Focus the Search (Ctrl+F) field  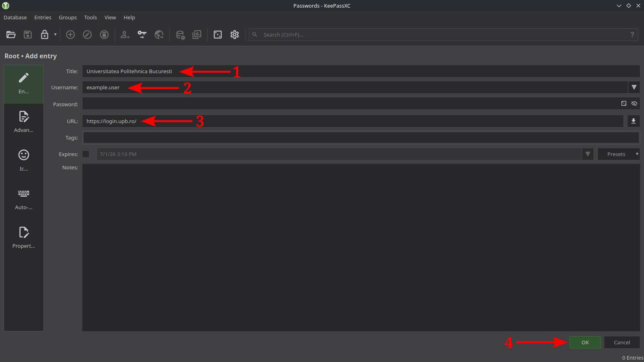click(x=443, y=35)
